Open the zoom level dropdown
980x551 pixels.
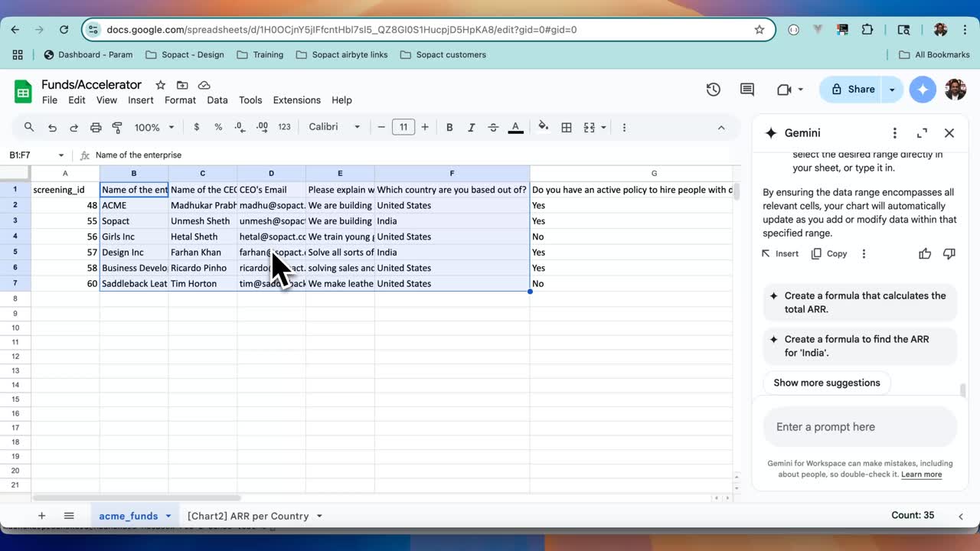pyautogui.click(x=155, y=127)
